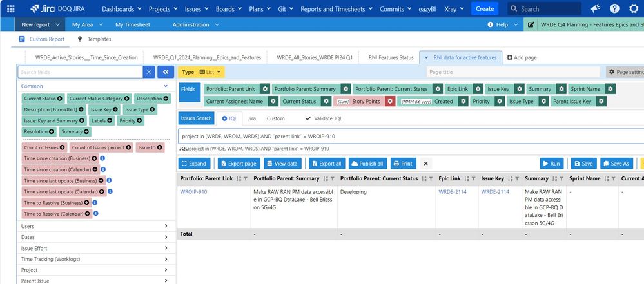This screenshot has width=644, height=284.
Task: Open the Jira settings gear icon
Action: 634,8
